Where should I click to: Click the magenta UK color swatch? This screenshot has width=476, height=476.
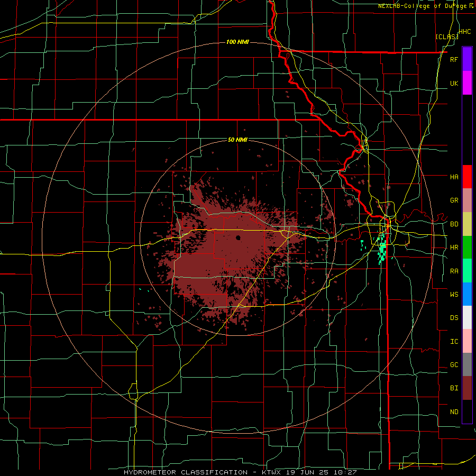click(x=467, y=83)
